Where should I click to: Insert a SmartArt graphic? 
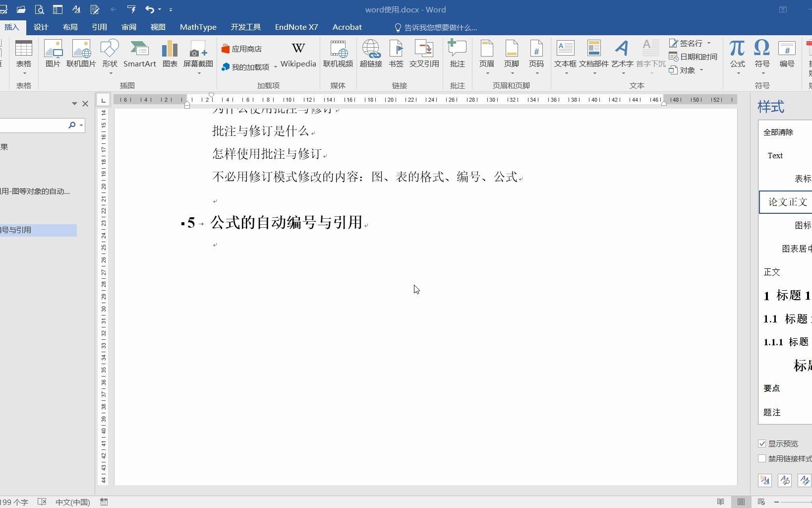pyautogui.click(x=140, y=55)
